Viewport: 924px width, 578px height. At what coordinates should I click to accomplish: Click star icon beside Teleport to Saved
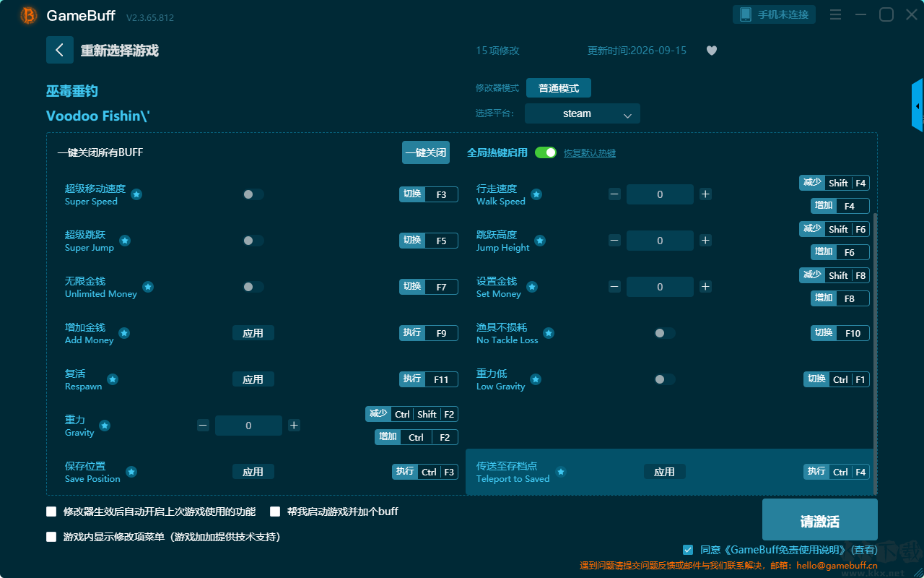(x=561, y=472)
